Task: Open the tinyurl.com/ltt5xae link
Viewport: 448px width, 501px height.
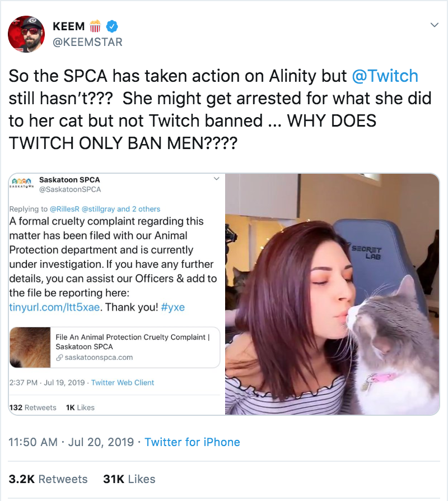Action: 54,307
